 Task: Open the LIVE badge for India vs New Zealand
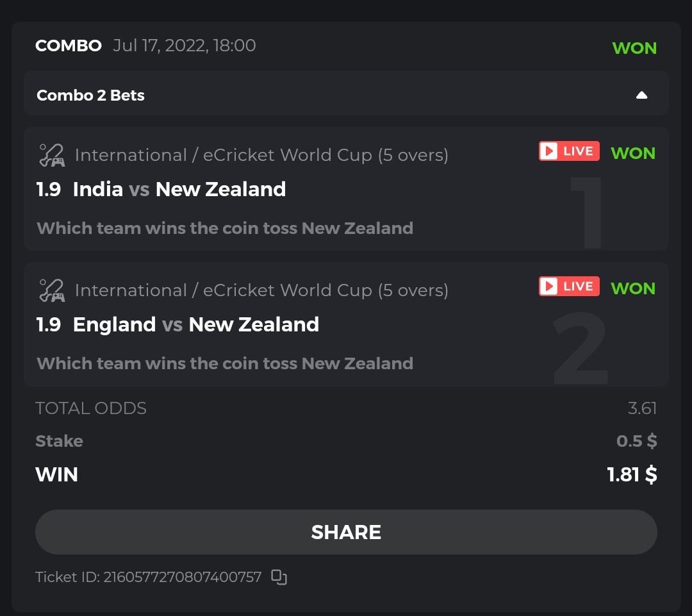(569, 151)
